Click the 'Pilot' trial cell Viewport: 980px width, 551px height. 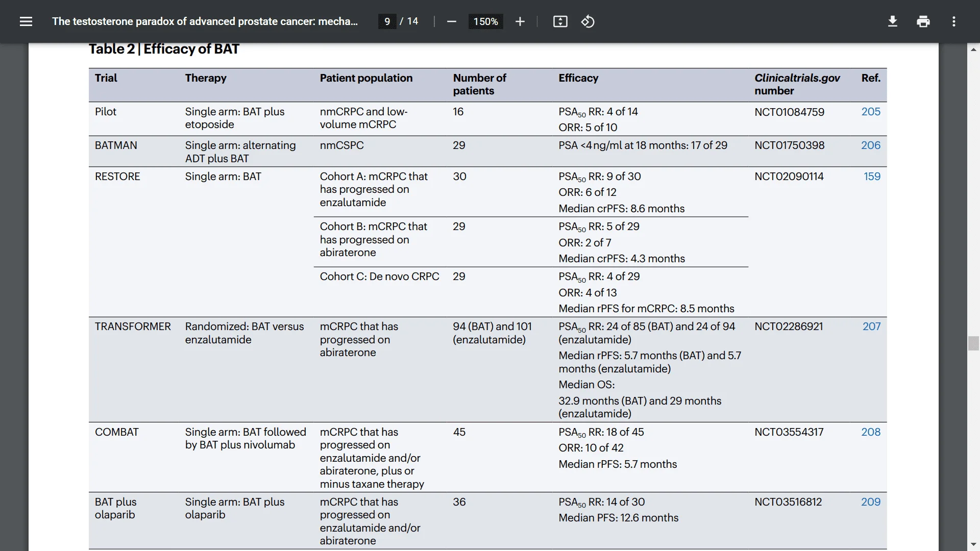coord(106,112)
